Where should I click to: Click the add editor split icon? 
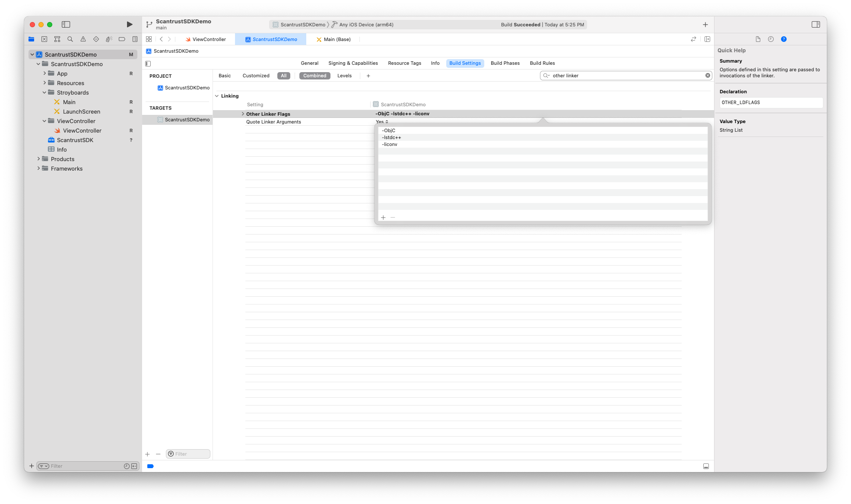tap(707, 39)
